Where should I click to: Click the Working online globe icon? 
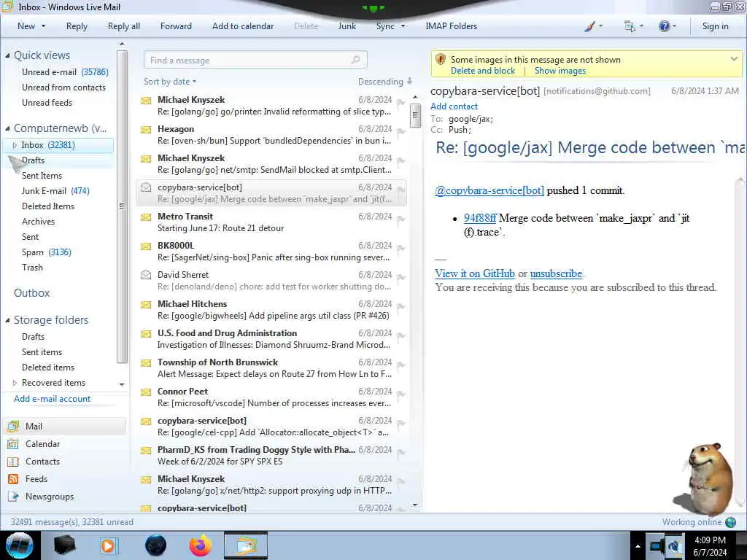coord(730,522)
